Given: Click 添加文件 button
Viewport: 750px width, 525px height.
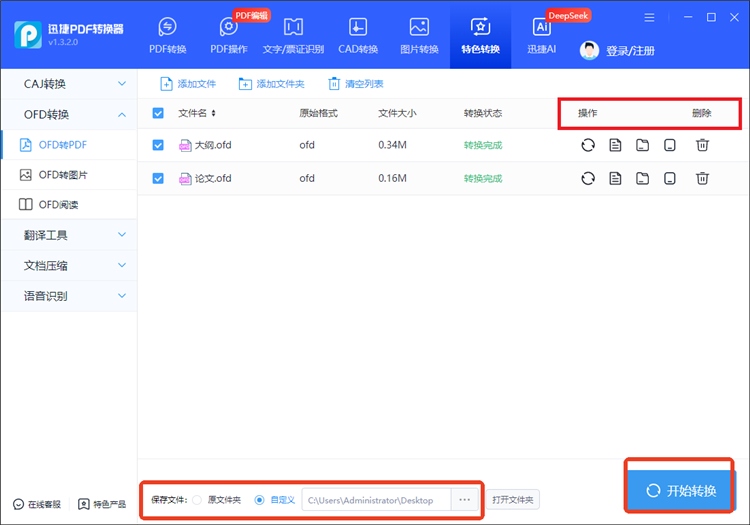Looking at the screenshot, I should click(188, 84).
